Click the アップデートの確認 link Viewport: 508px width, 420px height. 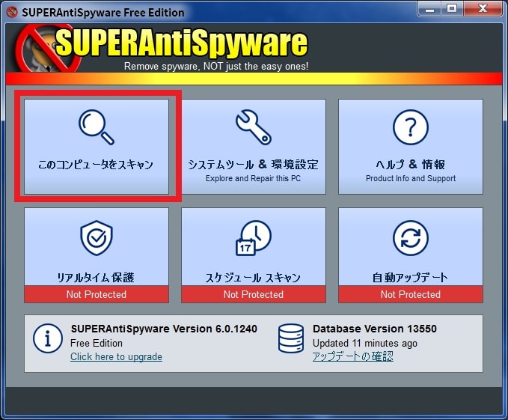pos(353,356)
